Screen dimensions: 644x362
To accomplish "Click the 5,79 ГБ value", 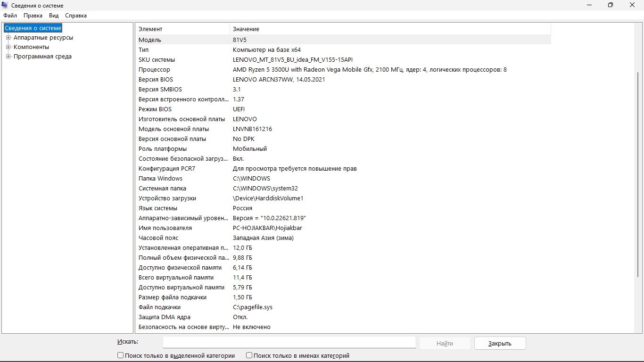I will (x=242, y=288).
